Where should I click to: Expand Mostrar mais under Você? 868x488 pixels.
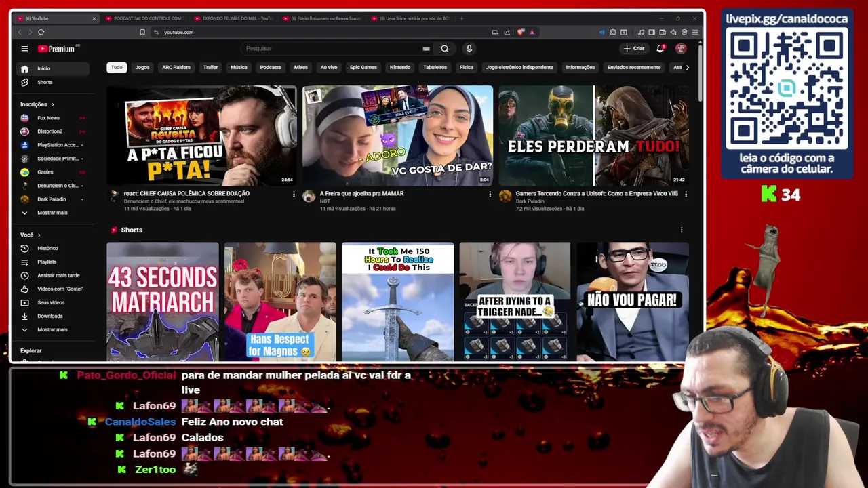click(x=53, y=329)
